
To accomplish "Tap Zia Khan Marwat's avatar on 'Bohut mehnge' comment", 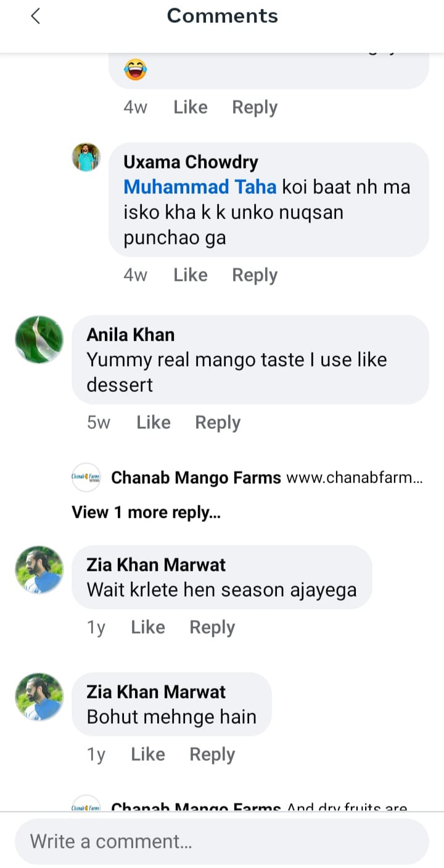I will pos(39,696).
